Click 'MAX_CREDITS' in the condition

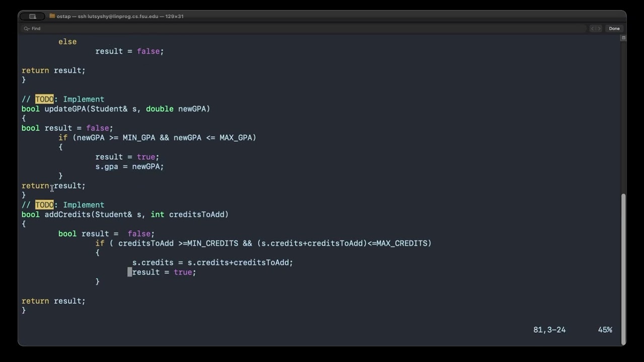[x=401, y=243]
